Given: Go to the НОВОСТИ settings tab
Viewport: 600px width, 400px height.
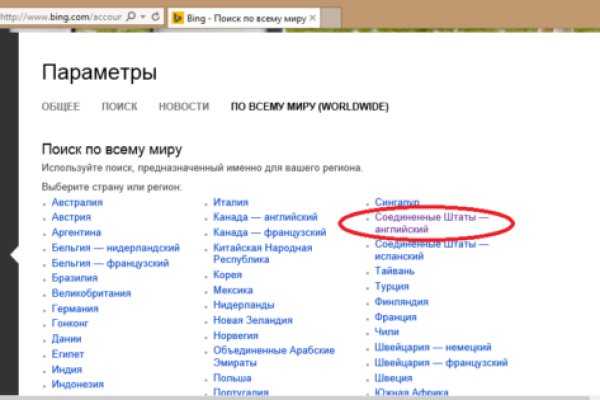Looking at the screenshot, I should tap(184, 106).
